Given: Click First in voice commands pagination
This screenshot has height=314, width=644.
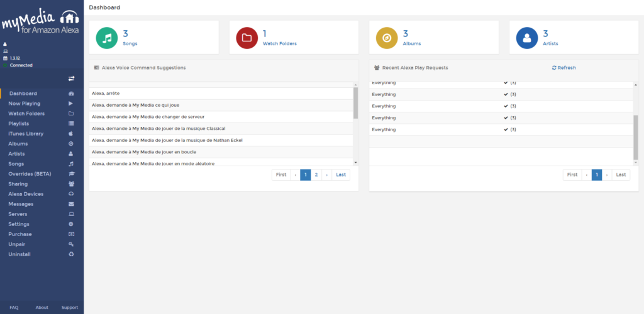Looking at the screenshot, I should (x=281, y=175).
